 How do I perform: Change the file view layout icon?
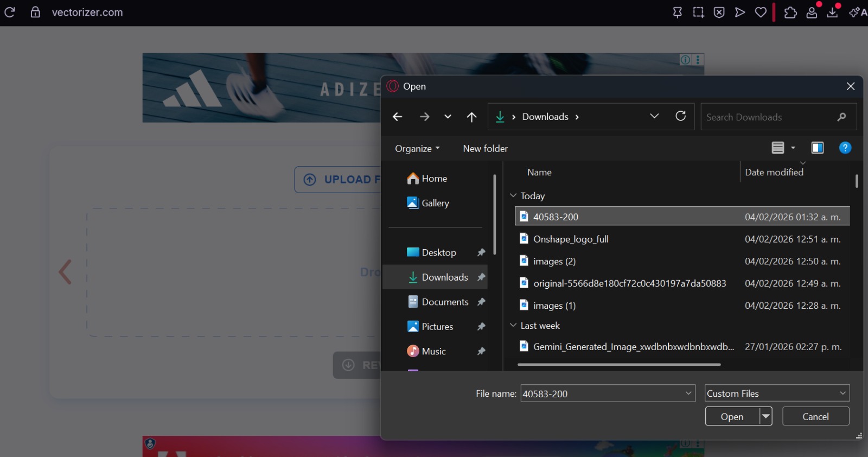pyautogui.click(x=778, y=148)
